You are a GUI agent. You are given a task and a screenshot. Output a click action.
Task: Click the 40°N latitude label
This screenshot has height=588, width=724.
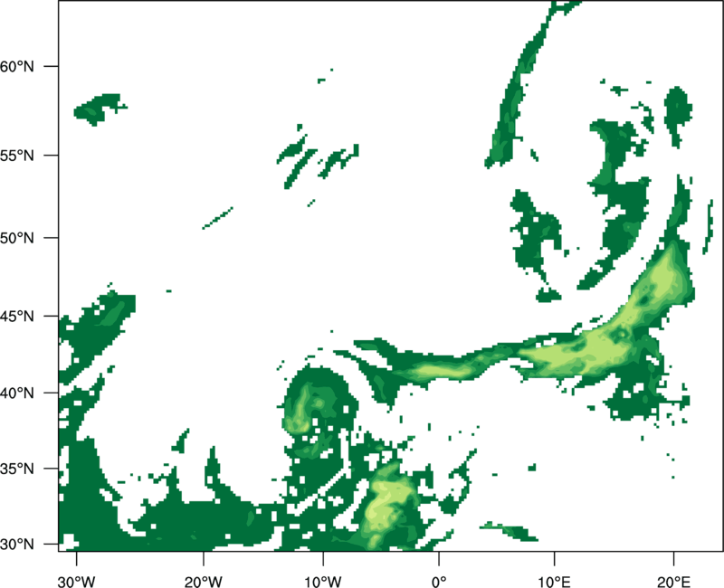(17, 394)
